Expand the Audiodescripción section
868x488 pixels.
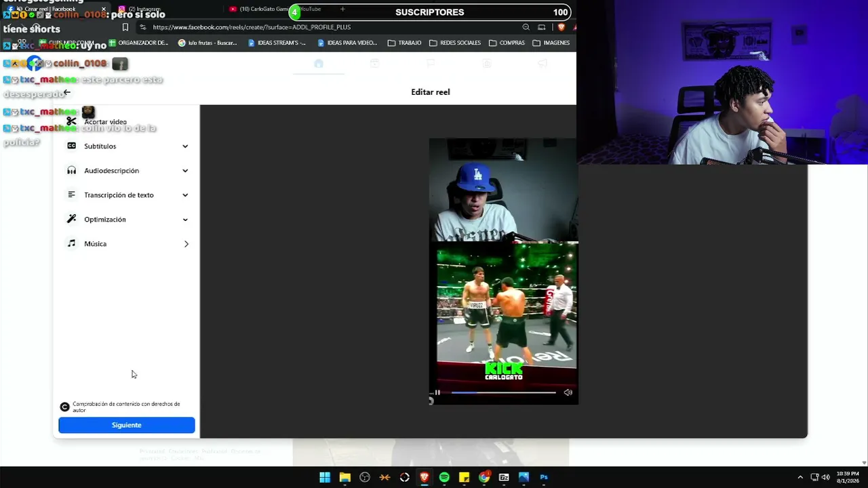[185, 171]
